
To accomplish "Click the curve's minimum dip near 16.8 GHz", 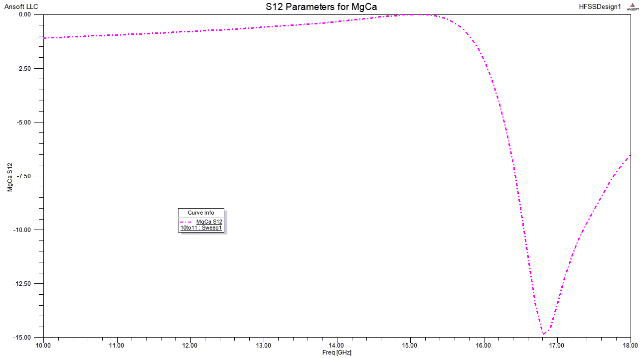I will 544,334.
